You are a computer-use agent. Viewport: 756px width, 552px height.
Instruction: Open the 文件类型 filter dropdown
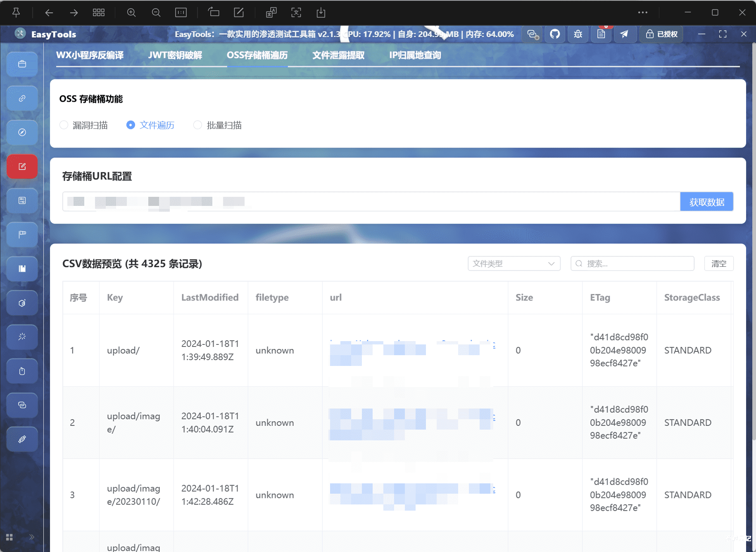click(x=514, y=263)
